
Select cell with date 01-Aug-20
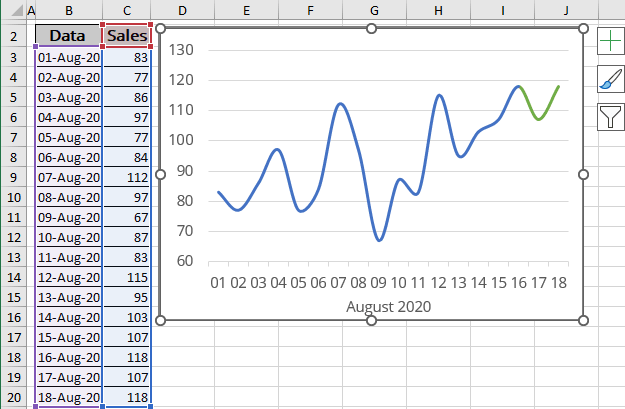(69, 57)
